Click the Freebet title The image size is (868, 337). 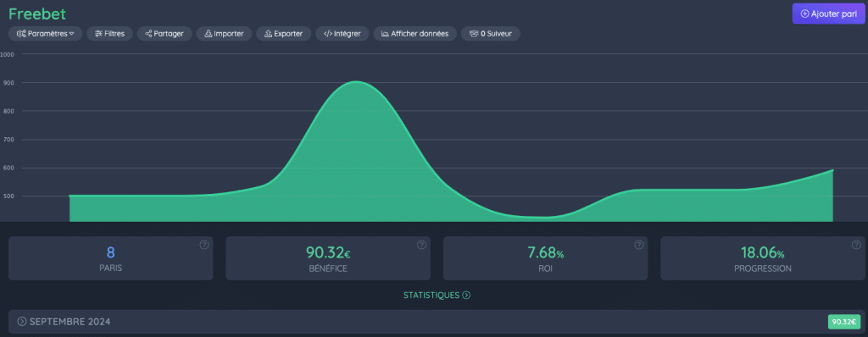coord(37,14)
